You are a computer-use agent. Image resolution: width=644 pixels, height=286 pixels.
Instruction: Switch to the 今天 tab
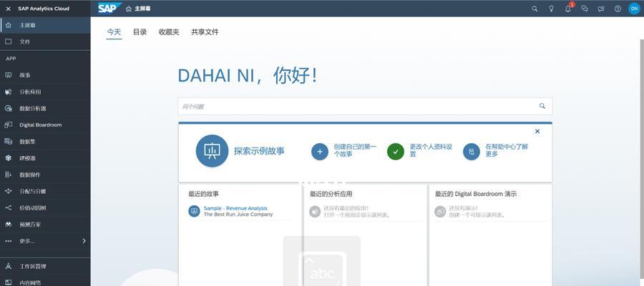coord(114,32)
